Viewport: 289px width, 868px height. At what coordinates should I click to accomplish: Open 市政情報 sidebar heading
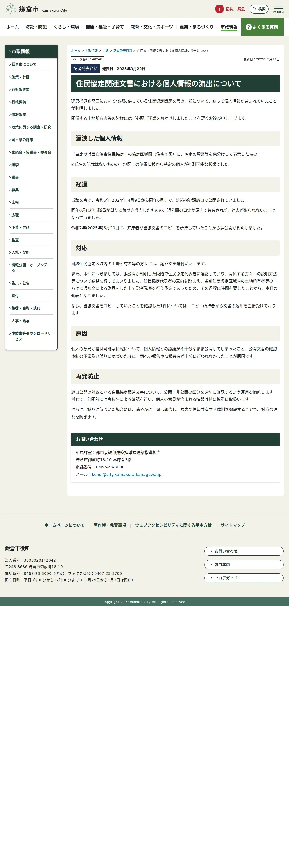point(31,52)
